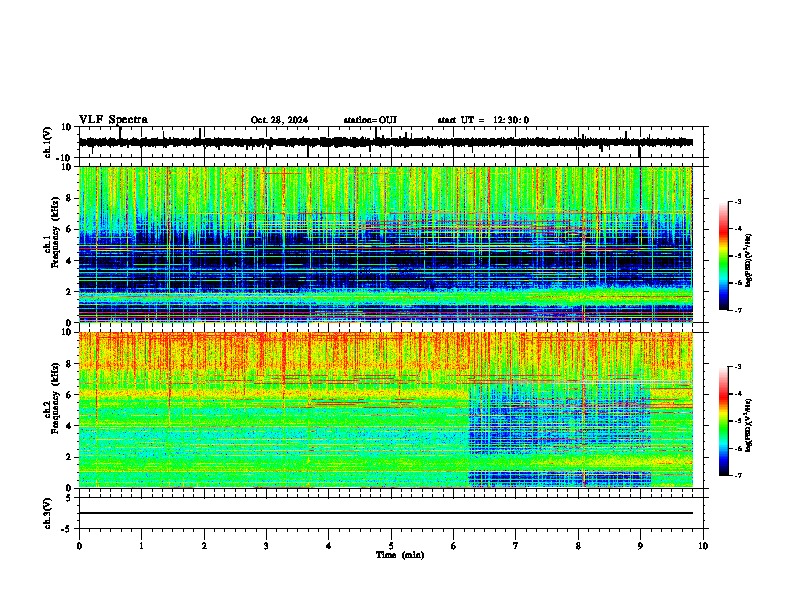Click the ch.1 spectrogram color scale bar
The image size is (792, 612).
tap(723, 256)
